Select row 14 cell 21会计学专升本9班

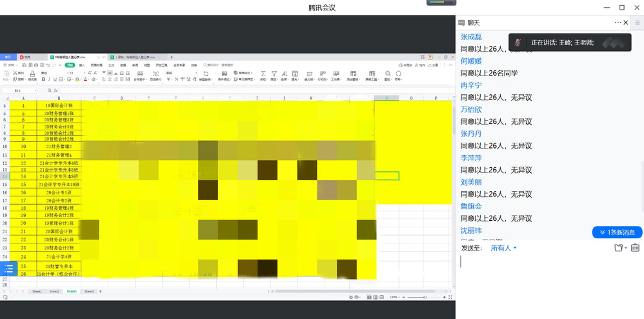tap(58, 176)
